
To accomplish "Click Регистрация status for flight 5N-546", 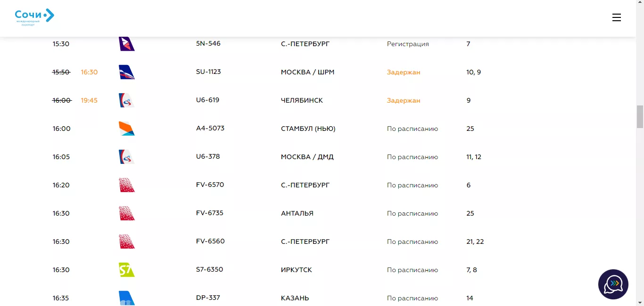I will [x=408, y=44].
